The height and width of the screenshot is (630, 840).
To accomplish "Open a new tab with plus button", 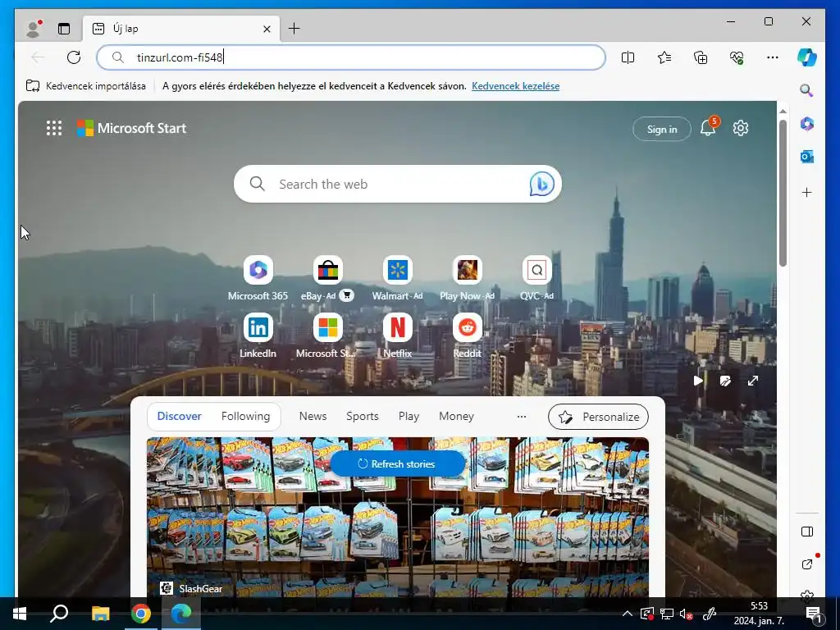I will click(294, 29).
